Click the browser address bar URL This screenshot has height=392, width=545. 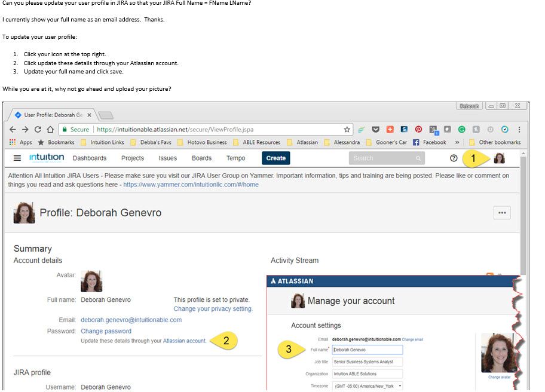tap(175, 130)
